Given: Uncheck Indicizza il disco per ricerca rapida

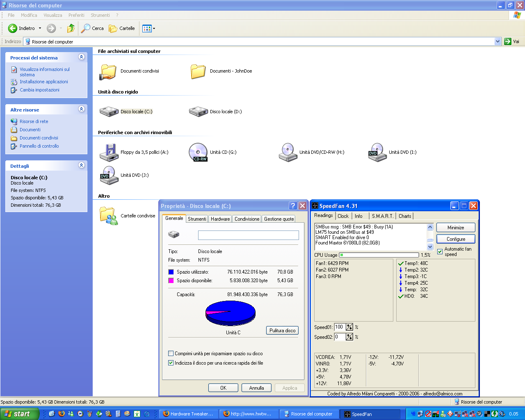Looking at the screenshot, I should 171,363.
